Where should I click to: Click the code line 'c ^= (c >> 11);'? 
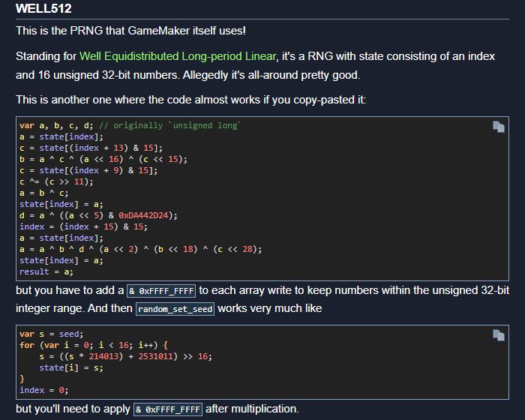point(56,181)
